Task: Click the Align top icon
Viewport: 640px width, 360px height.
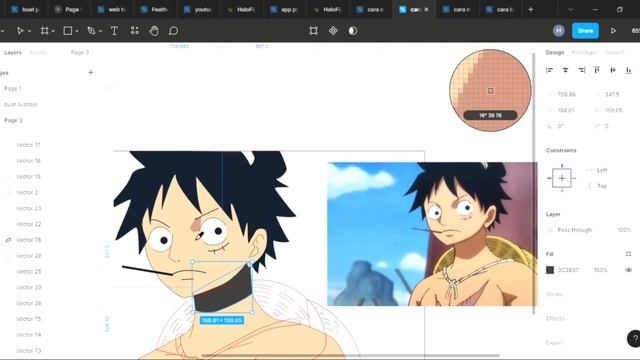Action: [597, 70]
